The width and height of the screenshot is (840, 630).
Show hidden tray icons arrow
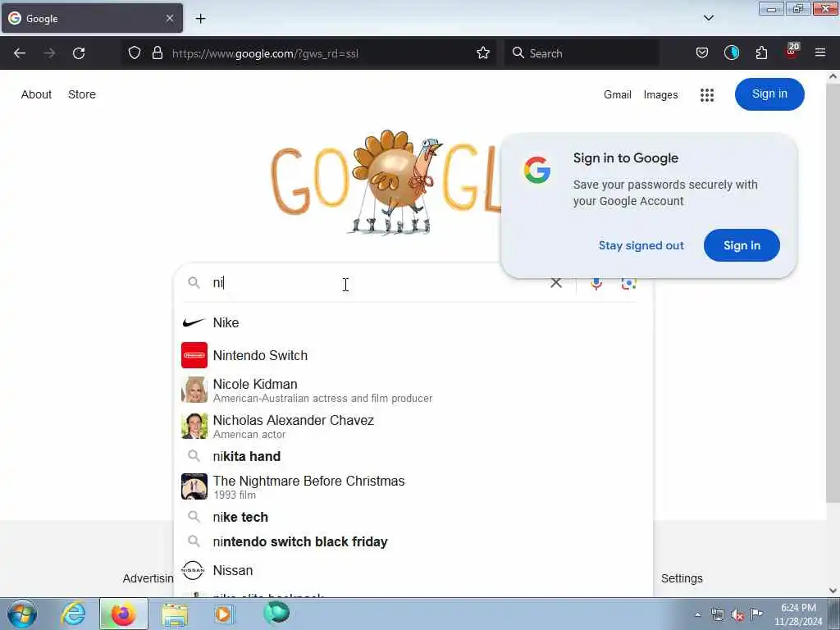click(697, 614)
